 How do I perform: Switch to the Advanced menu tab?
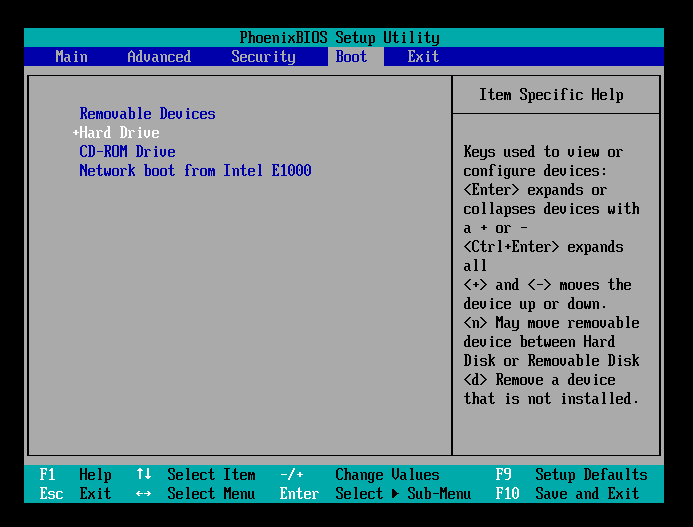[x=158, y=57]
